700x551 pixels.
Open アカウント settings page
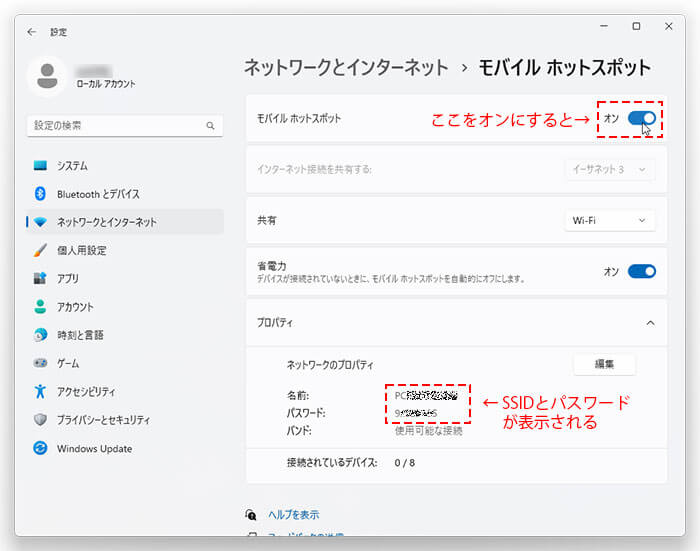click(125, 307)
